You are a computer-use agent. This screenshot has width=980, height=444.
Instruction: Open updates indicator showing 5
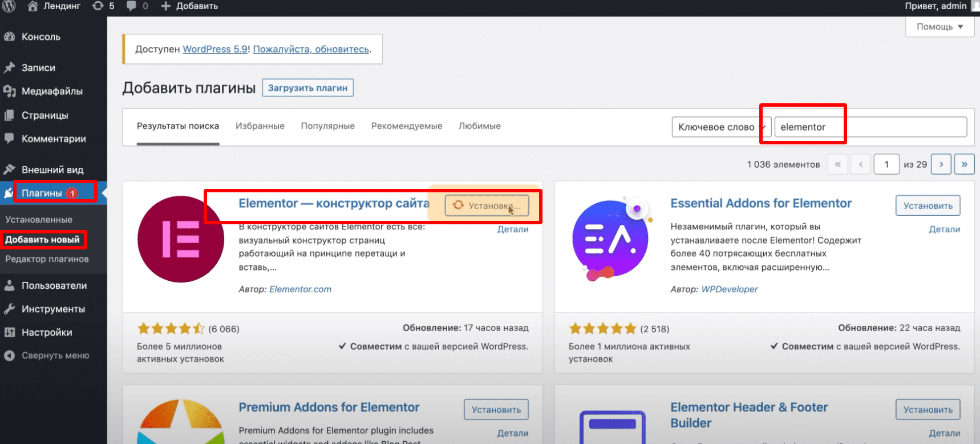(103, 6)
